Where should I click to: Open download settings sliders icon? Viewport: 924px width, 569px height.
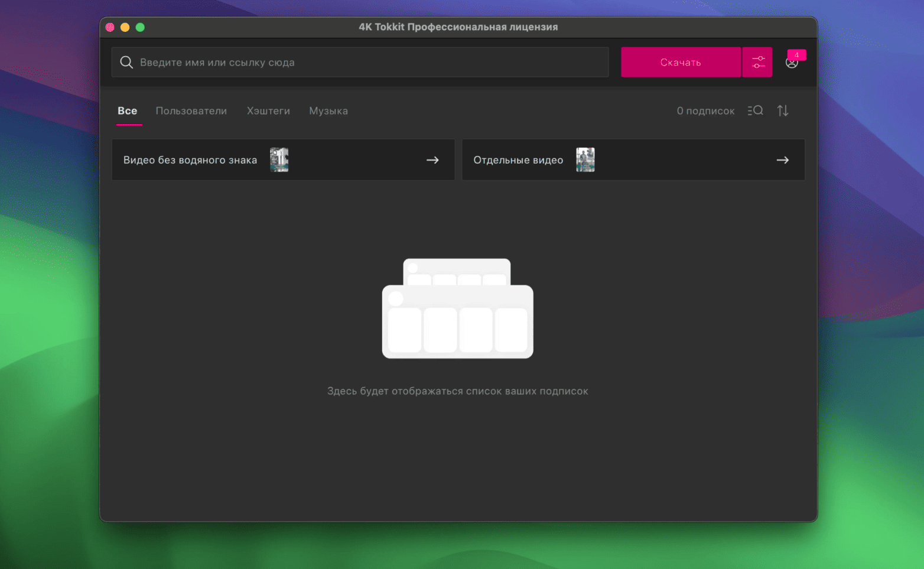tap(758, 62)
